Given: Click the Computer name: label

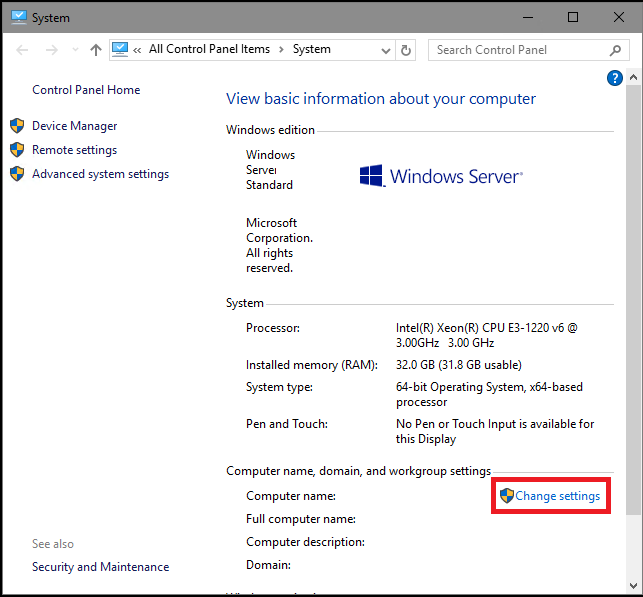Looking at the screenshot, I should 291,496.
